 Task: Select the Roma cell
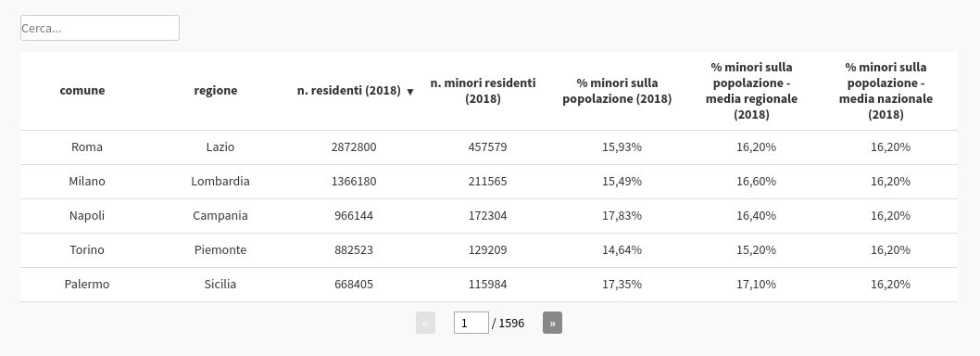tap(87, 147)
